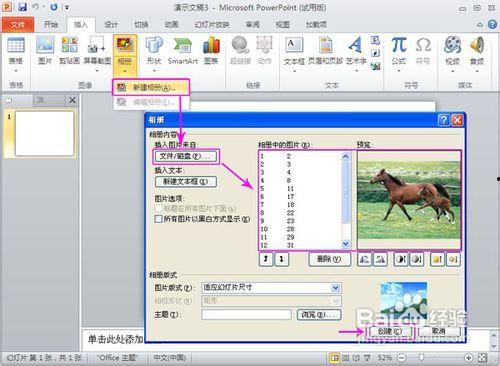Image resolution: width=500 pixels, height=366 pixels.
Task: Adjust the zoom slider in status bar
Action: point(421,358)
